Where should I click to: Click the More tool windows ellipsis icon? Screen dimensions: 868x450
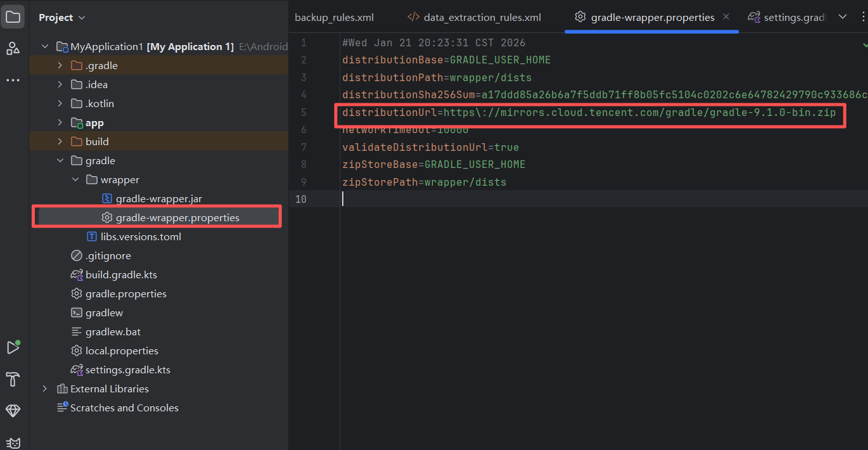coord(13,80)
